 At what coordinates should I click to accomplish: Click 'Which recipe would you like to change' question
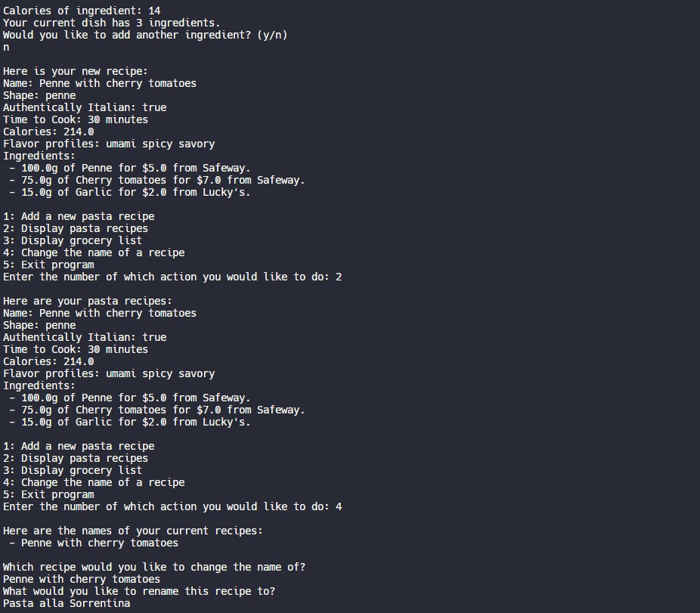pos(154,567)
